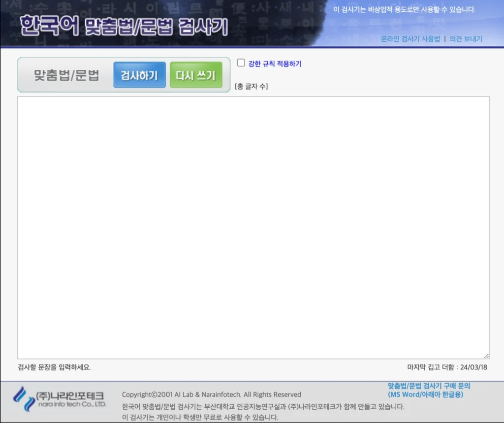Click the 검사하기 (Check) button
Image resolution: width=504 pixels, height=423 pixels.
coord(139,74)
